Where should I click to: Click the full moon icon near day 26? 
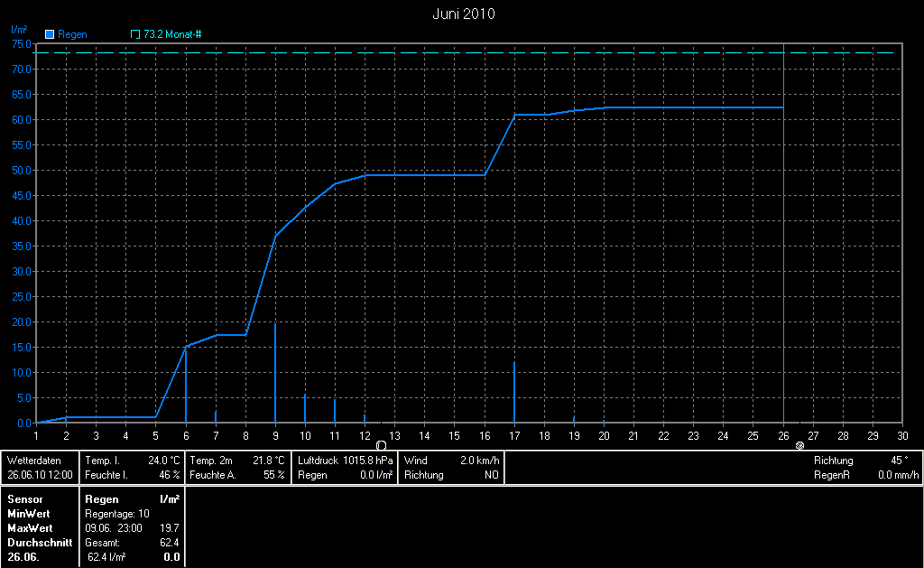(799, 446)
